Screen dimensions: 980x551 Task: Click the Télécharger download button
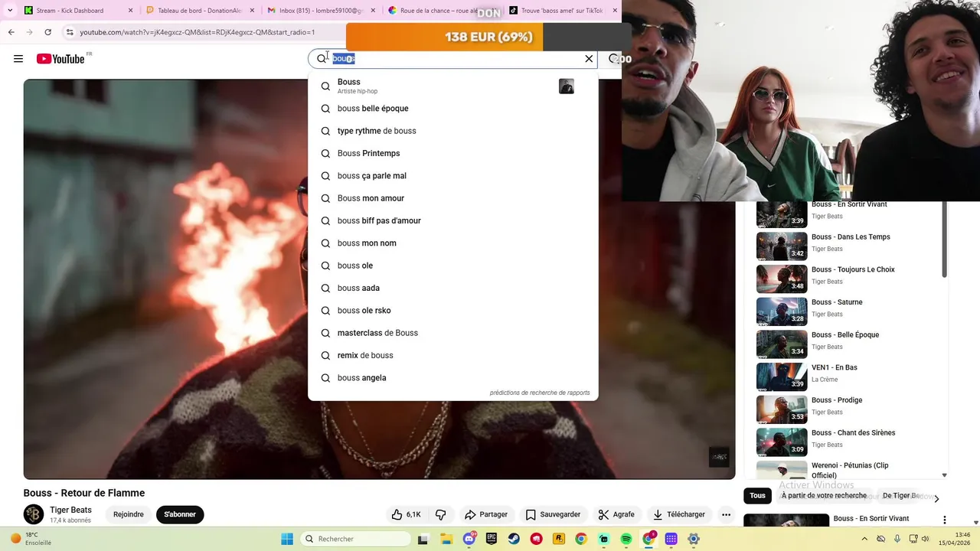tap(679, 514)
